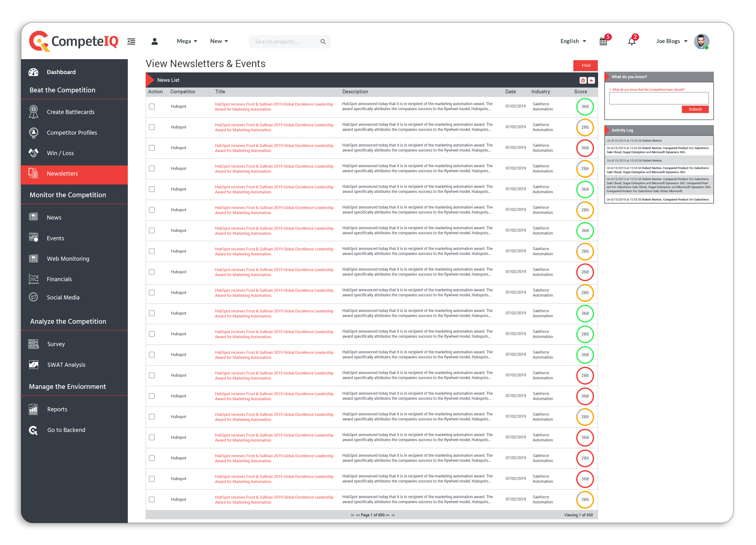
Task: Click the user profile silhouette icon
Action: 154,41
